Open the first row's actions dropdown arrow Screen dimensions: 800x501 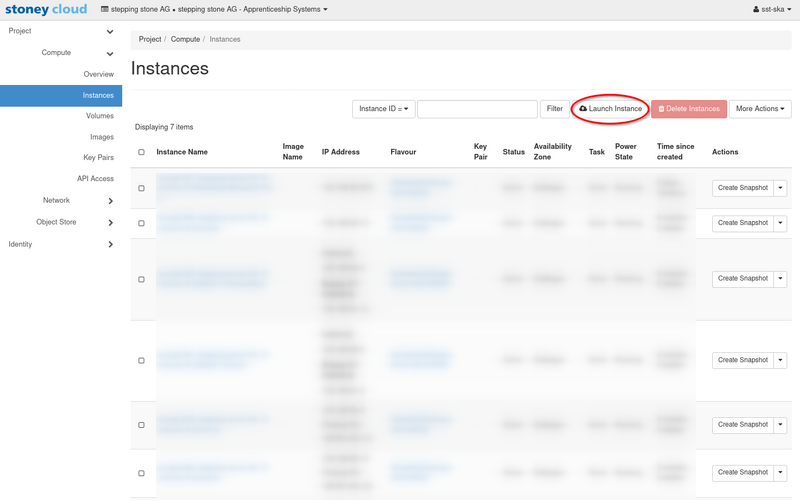(781, 188)
